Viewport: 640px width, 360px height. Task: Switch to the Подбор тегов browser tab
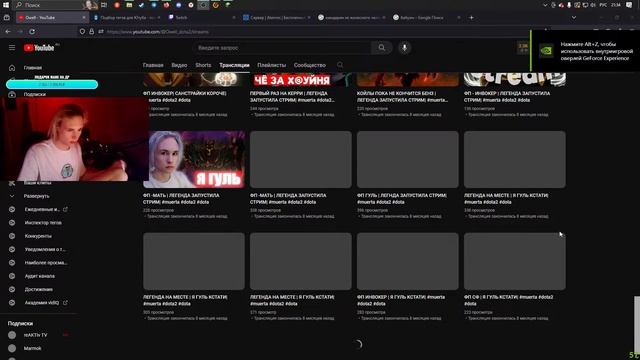pyautogui.click(x=127, y=18)
